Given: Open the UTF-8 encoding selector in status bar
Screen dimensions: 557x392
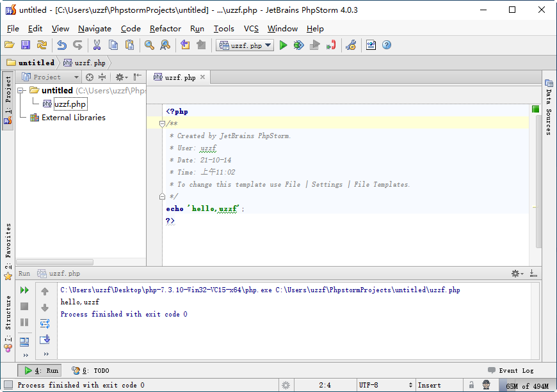Looking at the screenshot, I should coord(385,385).
